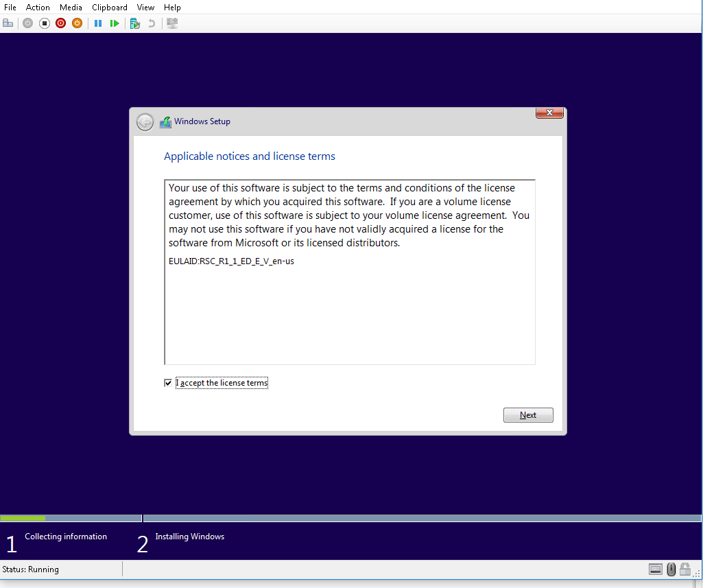The height and width of the screenshot is (588, 703).
Task: Click the EULAID:RSC_R1_1_ED_E_V_en-us text
Action: pos(231,261)
